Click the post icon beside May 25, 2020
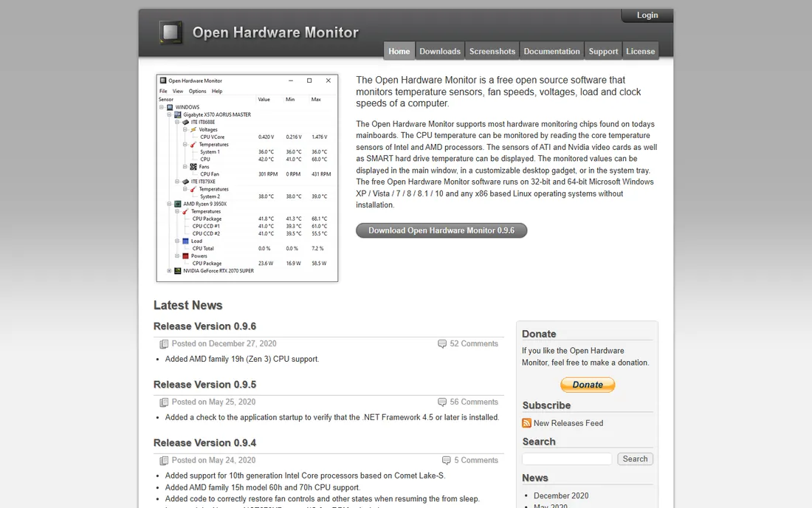The image size is (812, 508). (164, 402)
